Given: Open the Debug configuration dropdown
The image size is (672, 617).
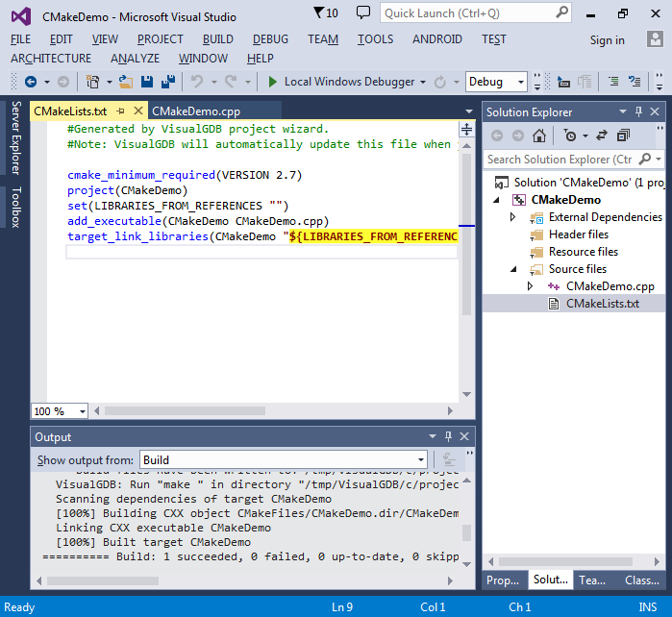Looking at the screenshot, I should click(x=496, y=82).
